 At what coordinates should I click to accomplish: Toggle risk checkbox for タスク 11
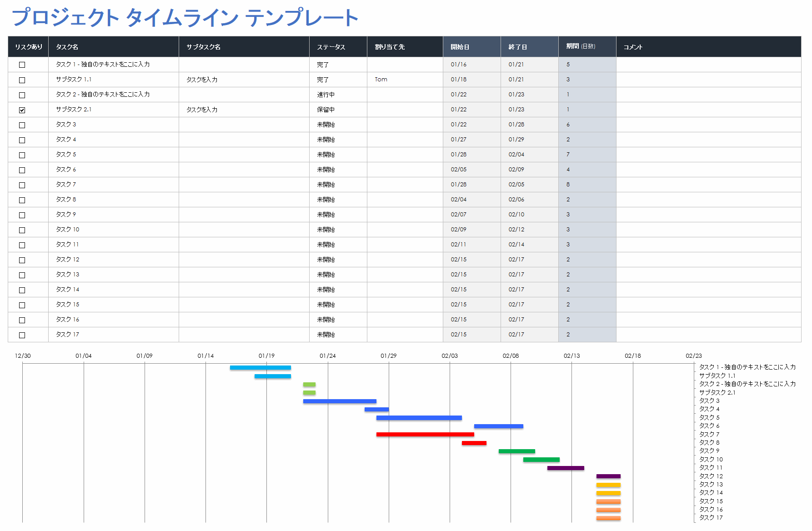[x=22, y=245]
